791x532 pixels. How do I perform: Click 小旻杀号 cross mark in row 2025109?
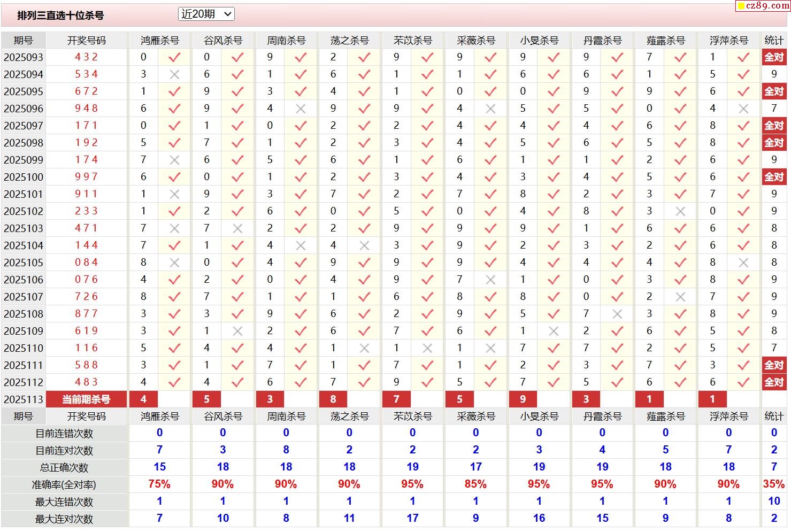click(554, 331)
